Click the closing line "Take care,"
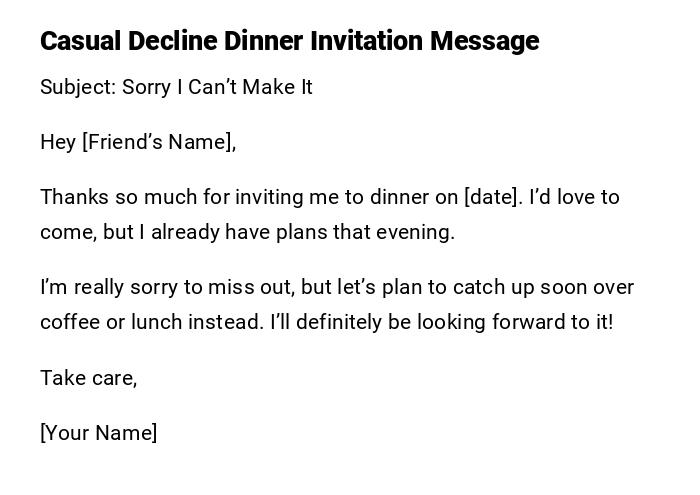This screenshot has width=700, height=495. (x=88, y=377)
